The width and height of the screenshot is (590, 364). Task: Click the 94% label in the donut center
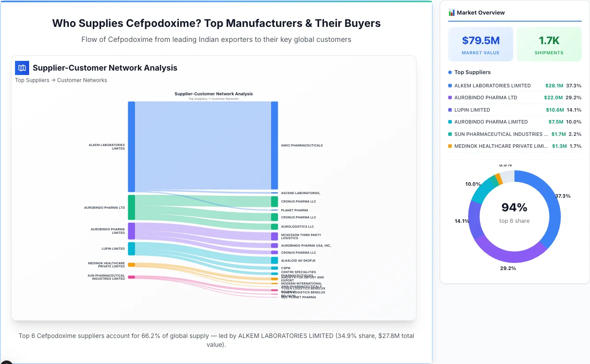514,207
